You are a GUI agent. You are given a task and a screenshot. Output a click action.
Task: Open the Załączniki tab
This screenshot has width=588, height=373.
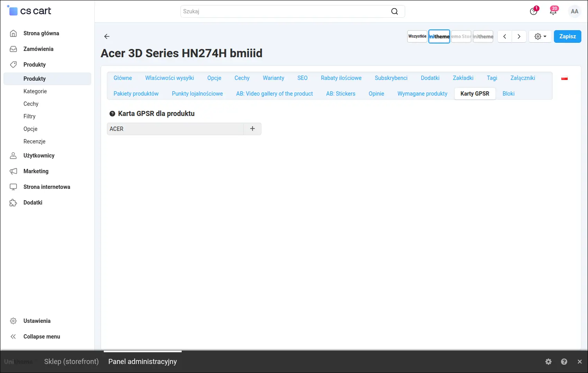click(x=523, y=78)
